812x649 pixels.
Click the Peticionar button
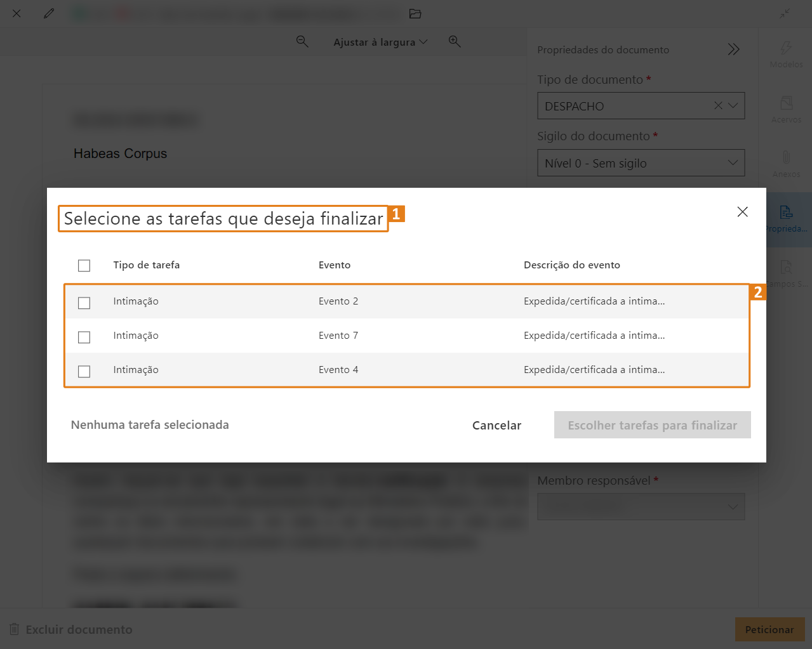[x=769, y=629]
